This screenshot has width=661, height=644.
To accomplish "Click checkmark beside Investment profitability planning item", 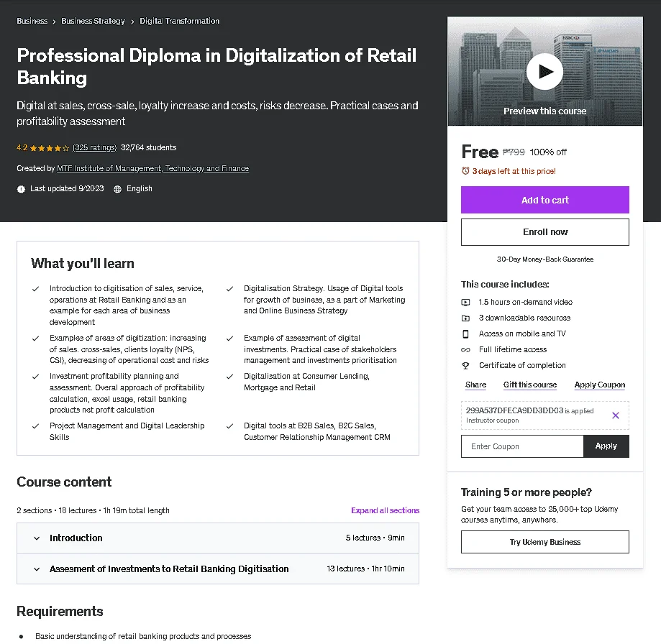I will (36, 377).
